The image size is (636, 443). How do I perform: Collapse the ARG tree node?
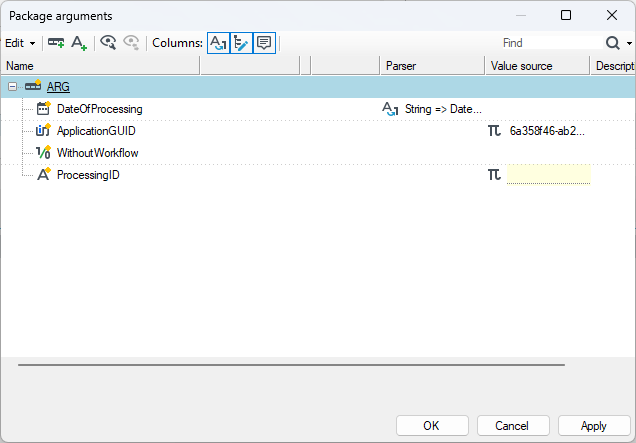coord(13,86)
